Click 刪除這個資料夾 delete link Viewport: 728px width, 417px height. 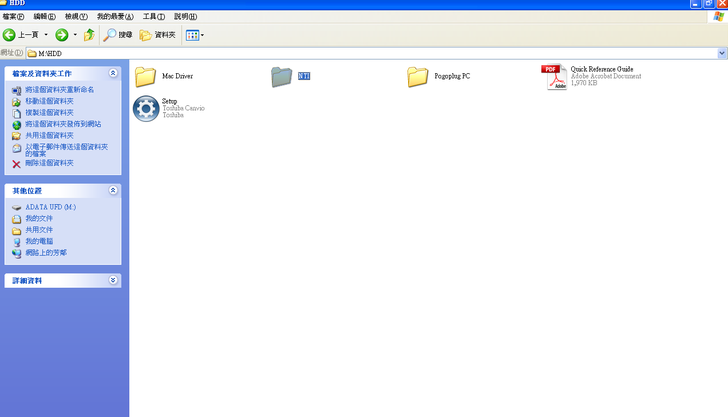click(49, 163)
